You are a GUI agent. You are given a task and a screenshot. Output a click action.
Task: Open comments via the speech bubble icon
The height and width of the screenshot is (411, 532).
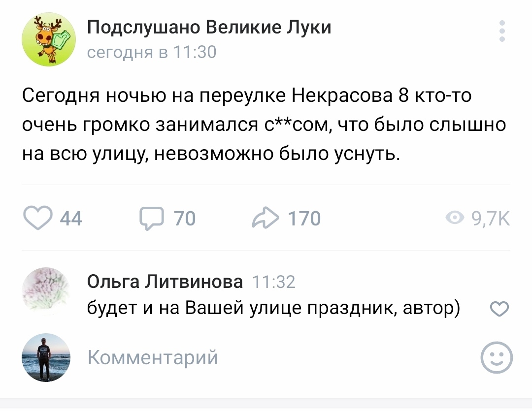[x=152, y=219]
